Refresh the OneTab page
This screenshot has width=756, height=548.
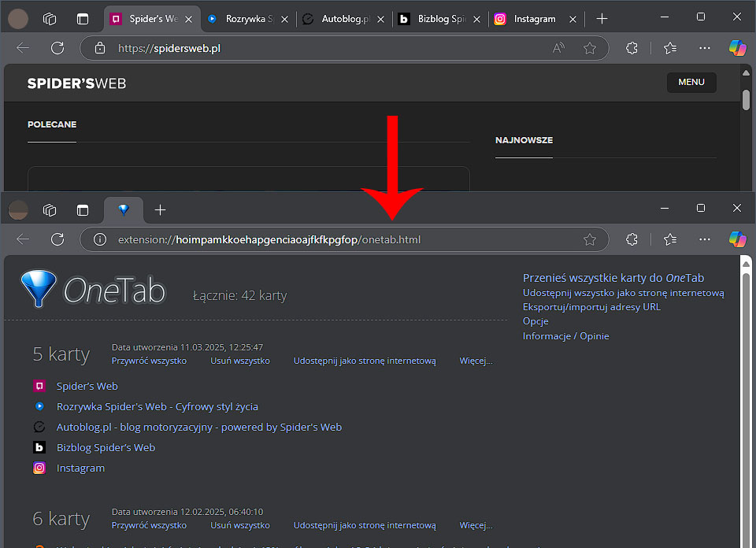pos(57,239)
